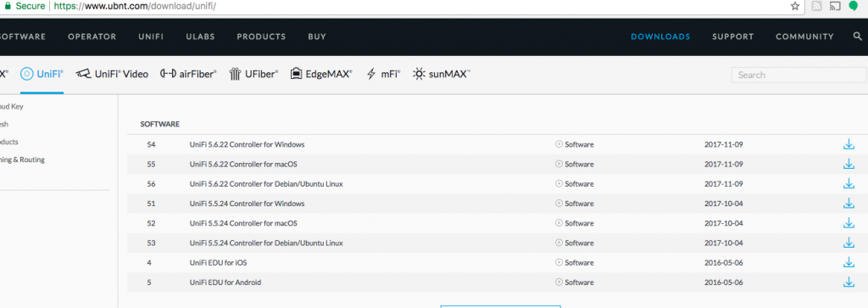
Task: Click the 2016-05-06 date in row 5
Action: 724,283
